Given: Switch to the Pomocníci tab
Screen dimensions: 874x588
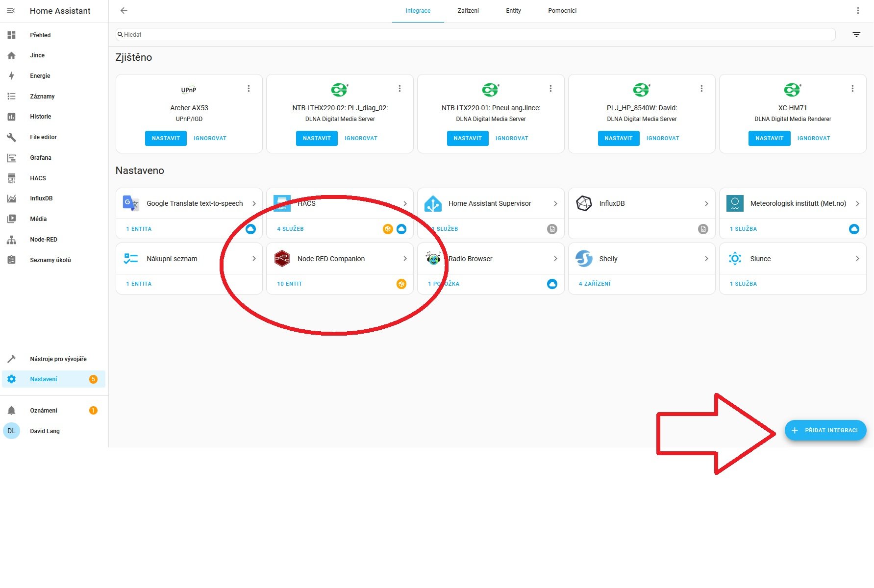Looking at the screenshot, I should 562,11.
